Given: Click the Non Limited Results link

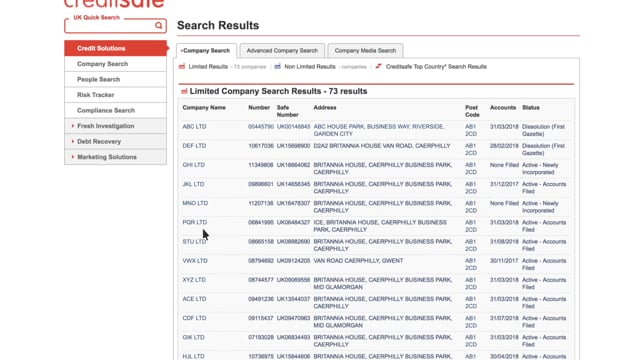Looking at the screenshot, I should (310, 67).
